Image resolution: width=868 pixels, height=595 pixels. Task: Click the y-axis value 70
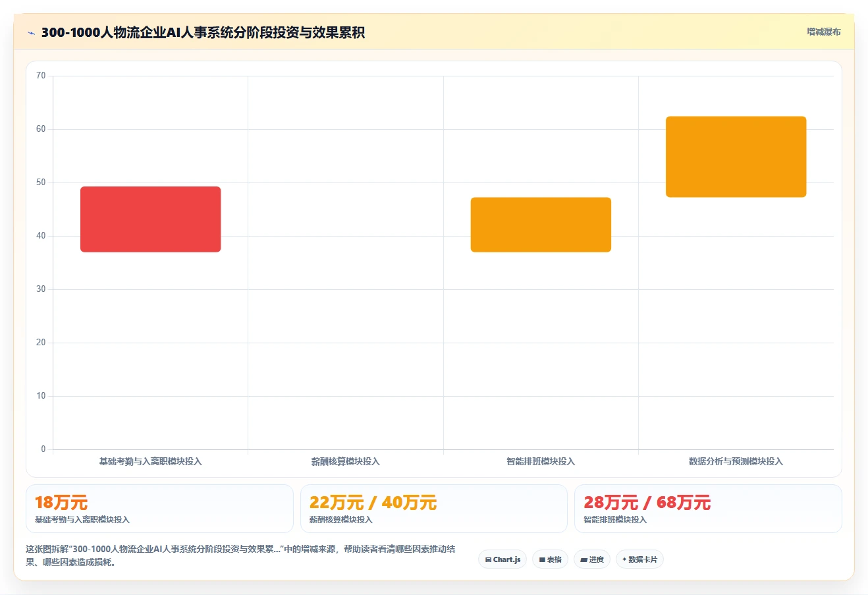41,76
